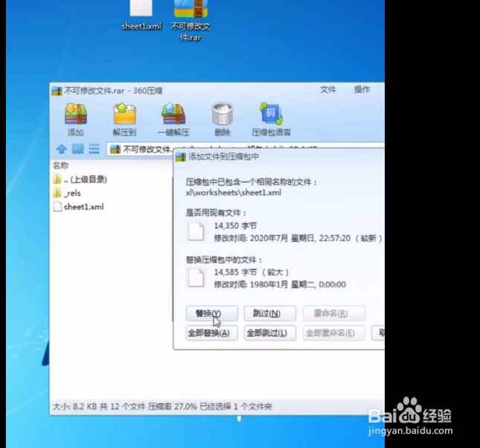The width and height of the screenshot is (480, 448).
Task: Go up one level with the blue arrow
Action: pyautogui.click(x=62, y=149)
